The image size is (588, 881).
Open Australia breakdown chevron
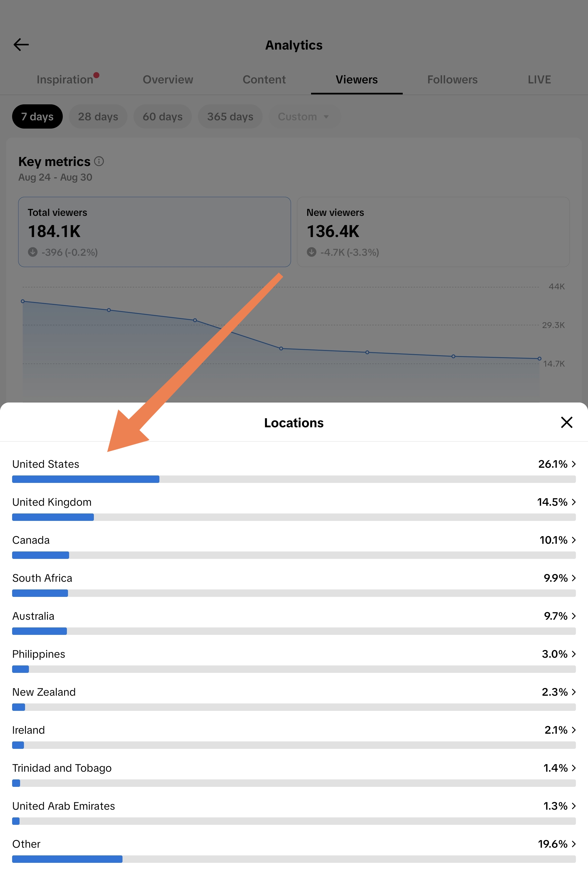click(574, 616)
